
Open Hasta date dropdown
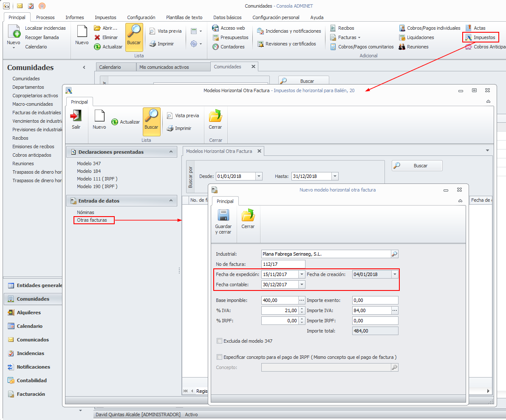(x=335, y=176)
